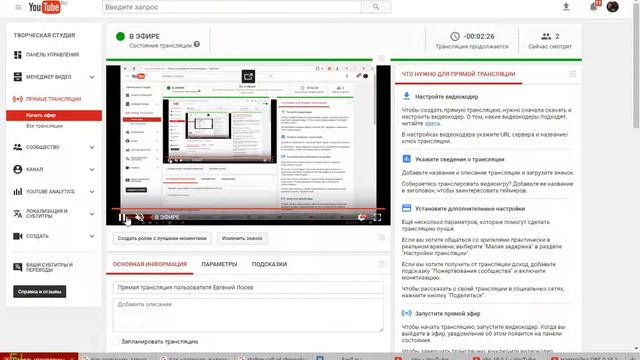Open the player settings gear
The width and height of the screenshot is (640, 360).
tap(361, 217)
